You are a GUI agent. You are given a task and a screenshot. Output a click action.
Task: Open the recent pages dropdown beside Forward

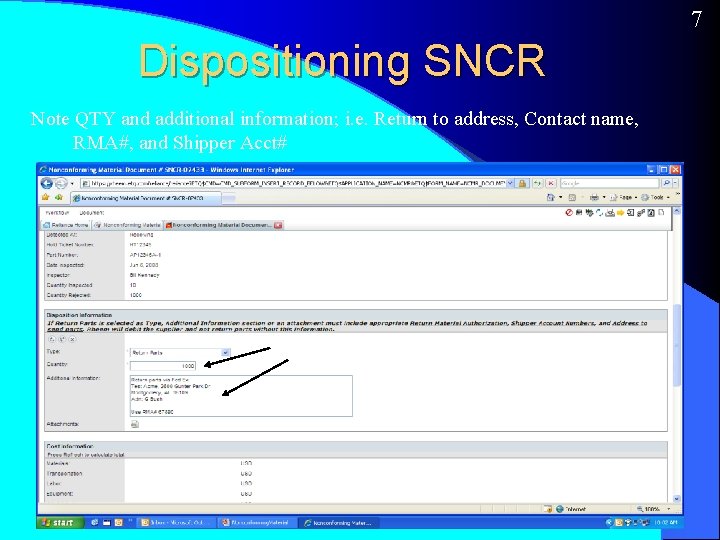[72, 184]
